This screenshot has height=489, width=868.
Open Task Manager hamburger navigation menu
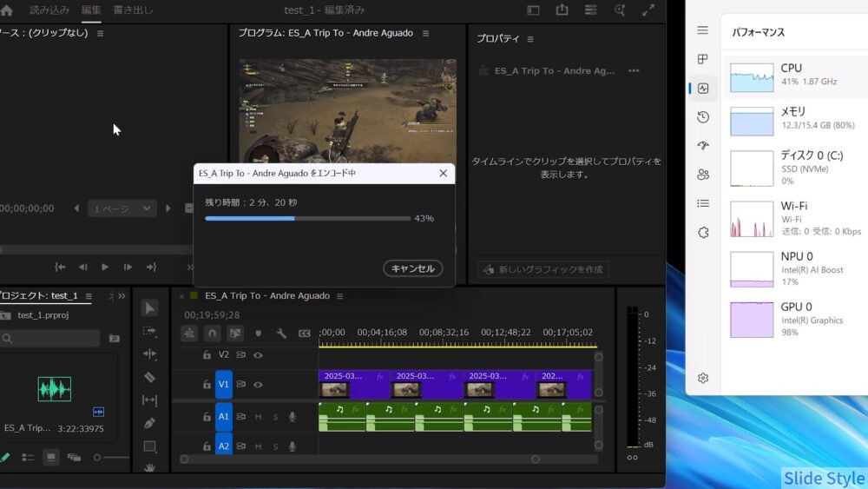click(702, 30)
